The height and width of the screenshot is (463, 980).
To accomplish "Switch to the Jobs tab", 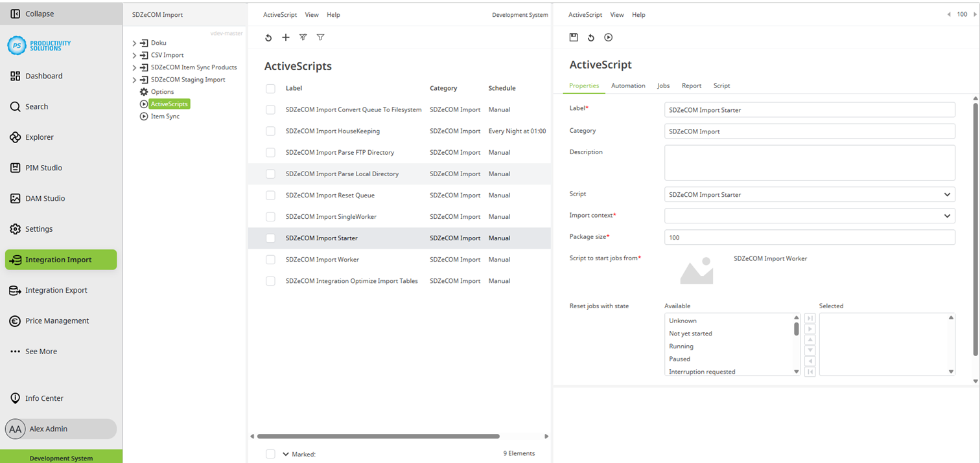I will tap(663, 85).
